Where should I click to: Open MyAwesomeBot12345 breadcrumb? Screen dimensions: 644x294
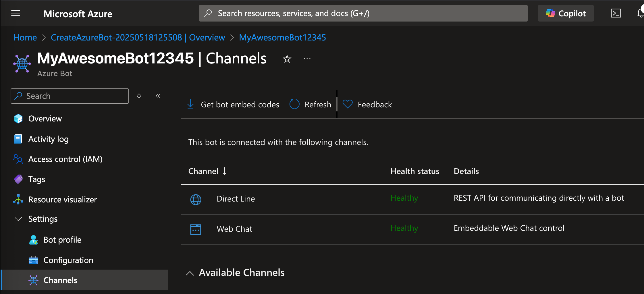click(x=282, y=37)
